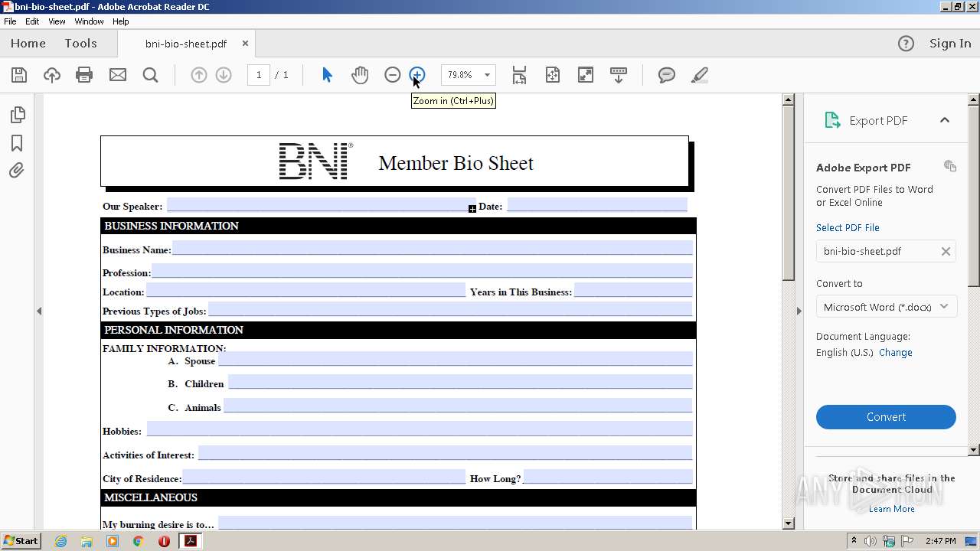Open the Bookmarks panel icon
Viewport: 980px width, 551px height.
(17, 143)
